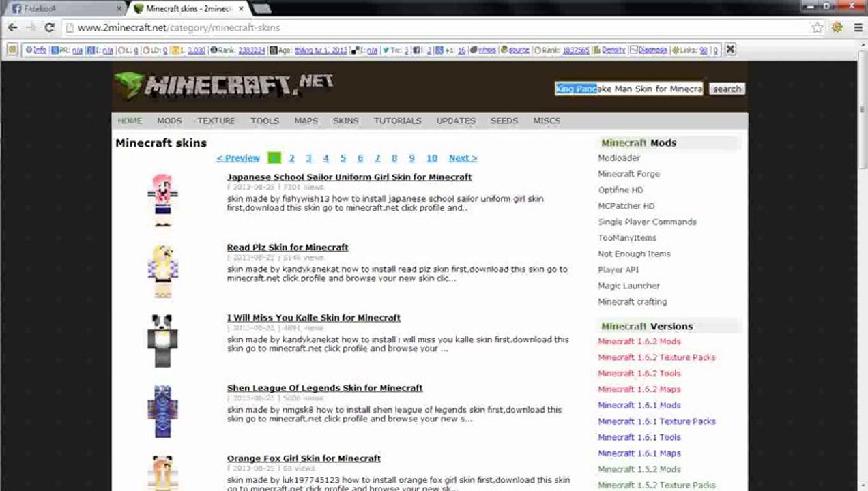Go back with the browser back arrow
The height and width of the screenshot is (491, 868).
(13, 28)
